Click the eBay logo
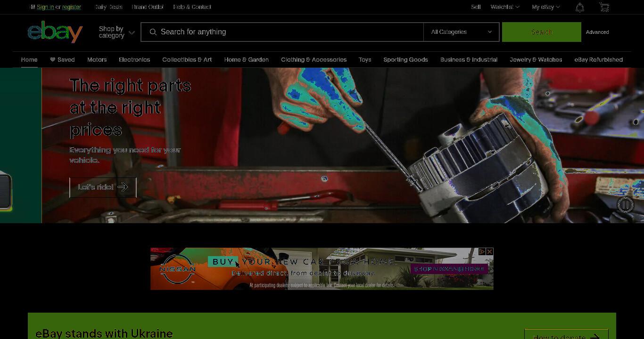Image resolution: width=644 pixels, height=339 pixels. coord(55,32)
